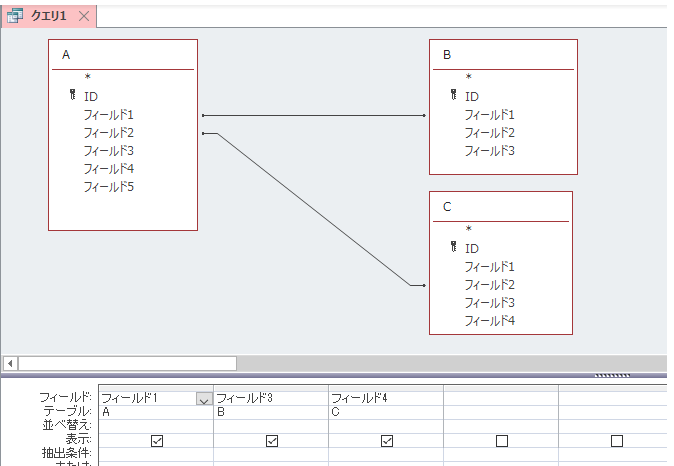This screenshot has width=674, height=466.
Task: Uncheck 表示 checkbox for table C column
Action: (387, 441)
